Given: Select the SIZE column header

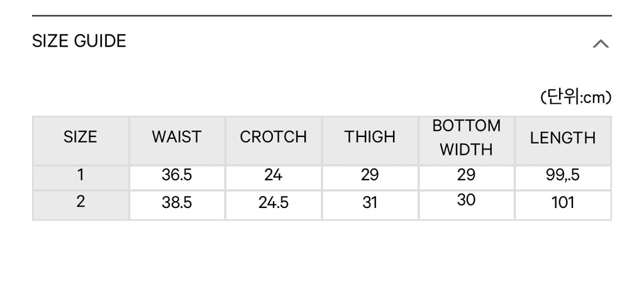Looking at the screenshot, I should point(80,140).
